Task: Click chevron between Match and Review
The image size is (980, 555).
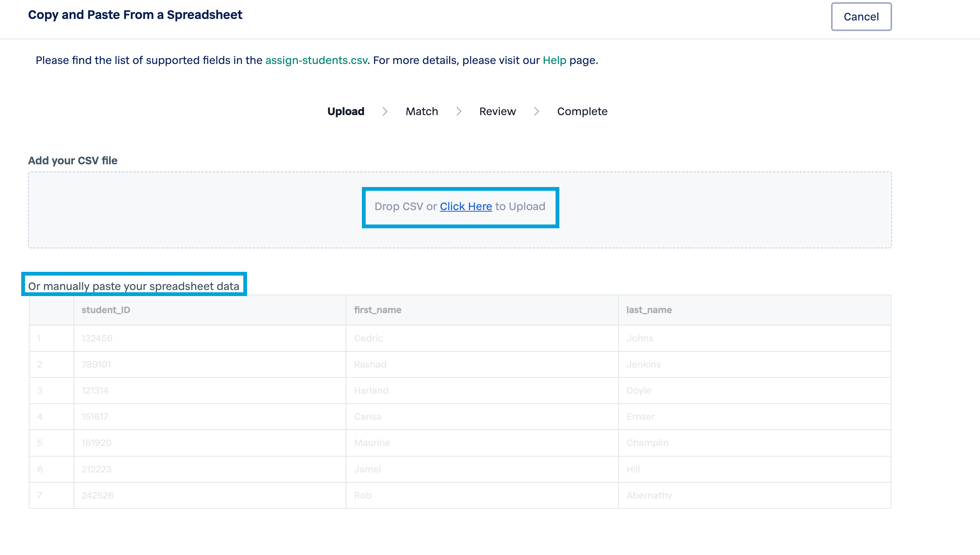Action: [459, 111]
